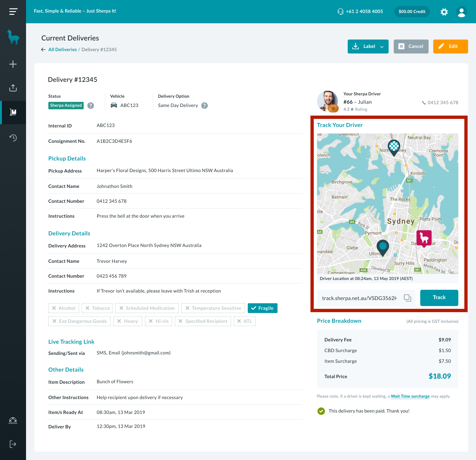The image size is (476, 460).
Task: Click the plus new delivery icon
Action: pyautogui.click(x=13, y=64)
